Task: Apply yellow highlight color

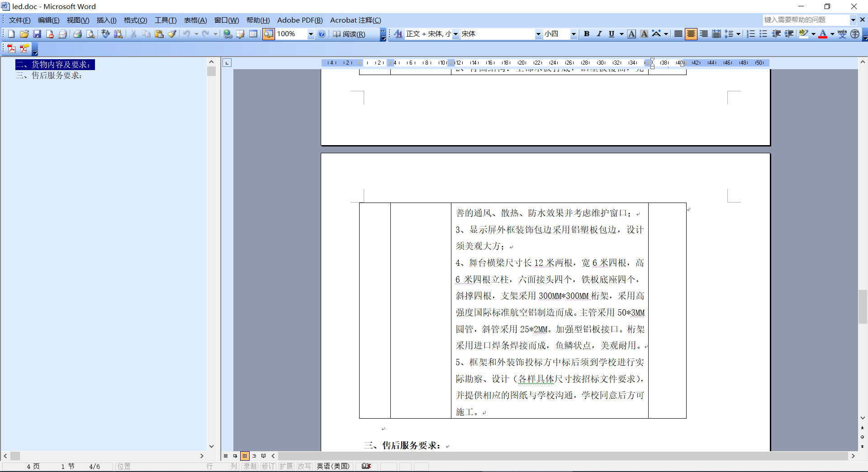Action: [804, 34]
